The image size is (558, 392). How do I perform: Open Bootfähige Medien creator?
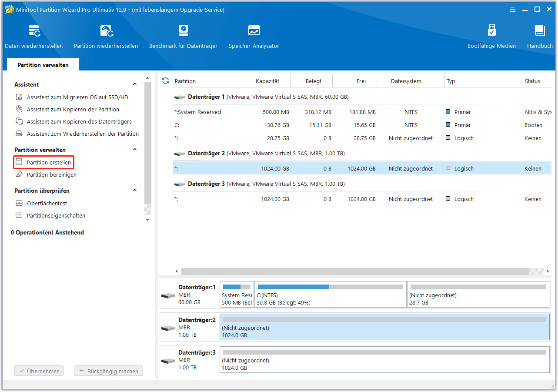pyautogui.click(x=491, y=37)
